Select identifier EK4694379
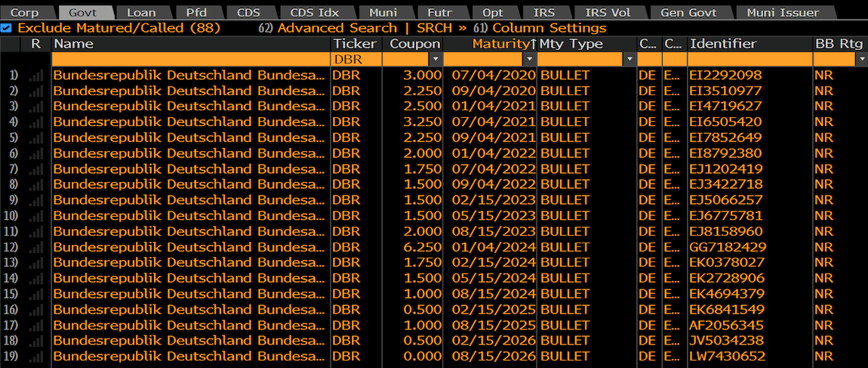 [726, 294]
